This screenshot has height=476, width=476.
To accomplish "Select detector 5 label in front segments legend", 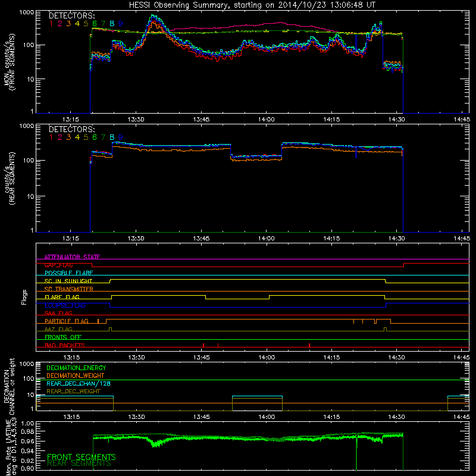I will click(86, 24).
